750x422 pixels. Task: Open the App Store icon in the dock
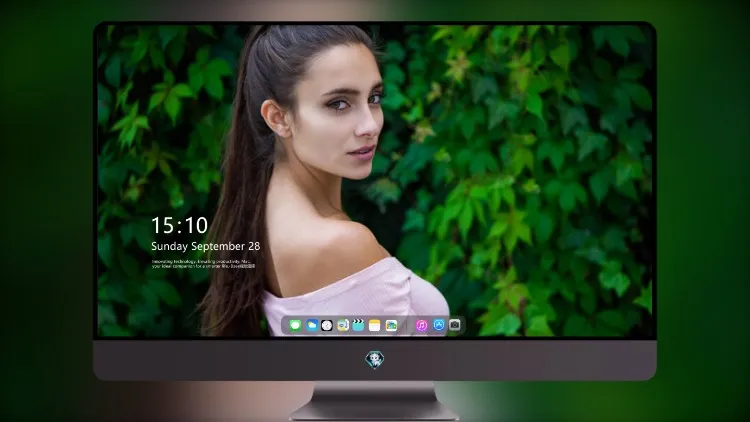pyautogui.click(x=439, y=325)
